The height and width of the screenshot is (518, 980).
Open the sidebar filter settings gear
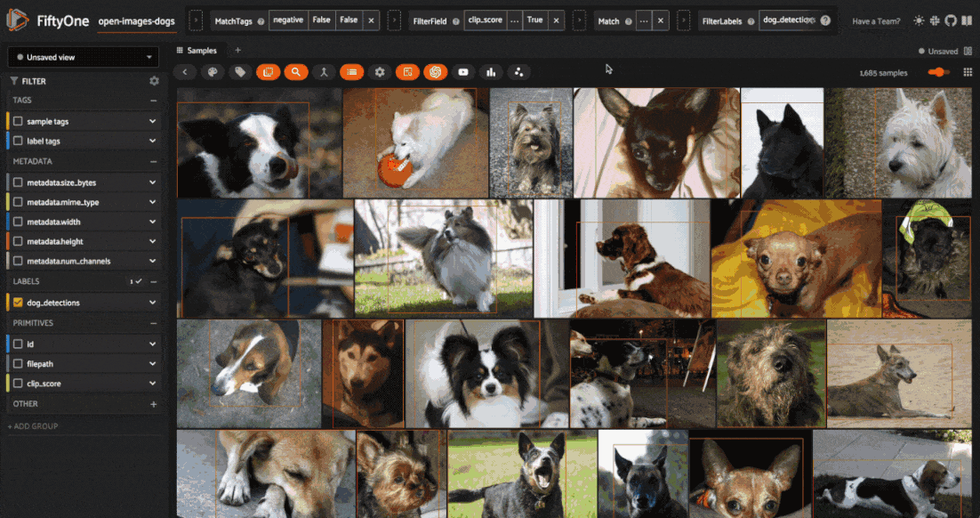click(x=154, y=81)
